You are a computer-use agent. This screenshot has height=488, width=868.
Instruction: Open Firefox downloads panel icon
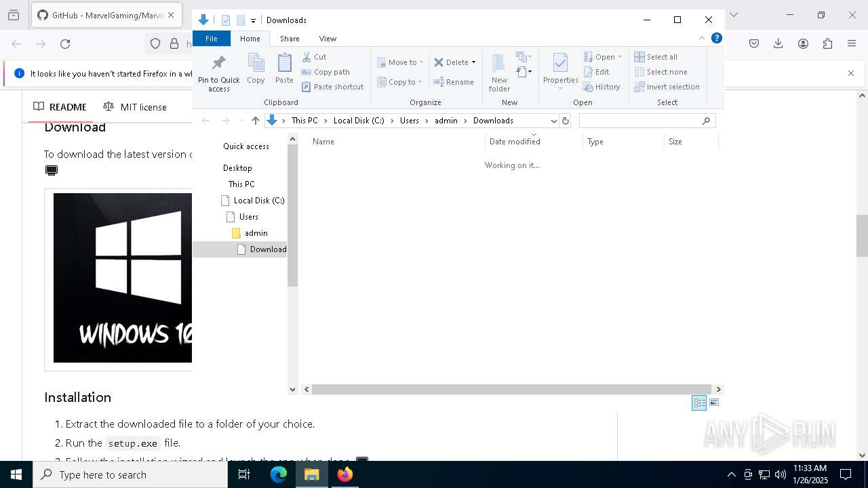pyautogui.click(x=778, y=43)
